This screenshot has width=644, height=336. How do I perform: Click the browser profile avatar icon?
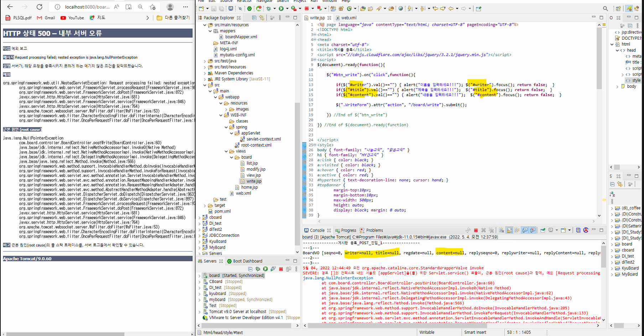(x=170, y=7)
